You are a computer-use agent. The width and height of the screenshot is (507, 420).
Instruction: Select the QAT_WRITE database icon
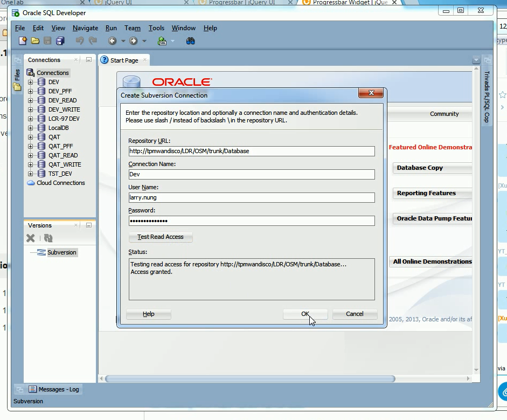click(41, 164)
